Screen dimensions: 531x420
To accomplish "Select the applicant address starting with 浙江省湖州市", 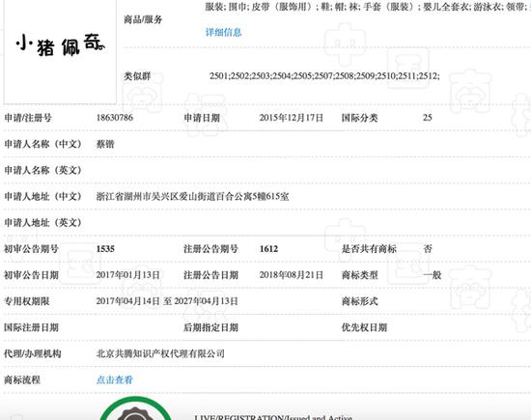I will 192,196.
